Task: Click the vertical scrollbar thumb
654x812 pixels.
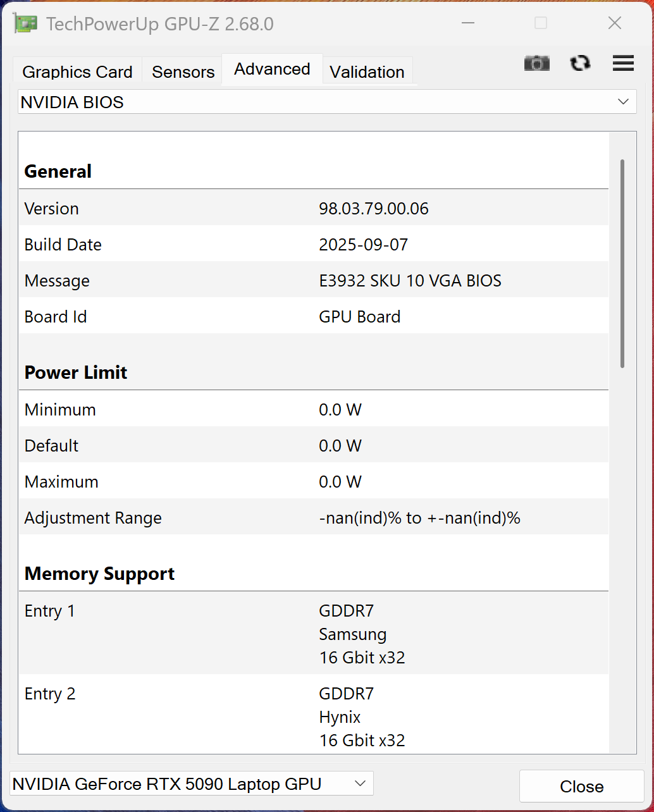Action: (622, 263)
